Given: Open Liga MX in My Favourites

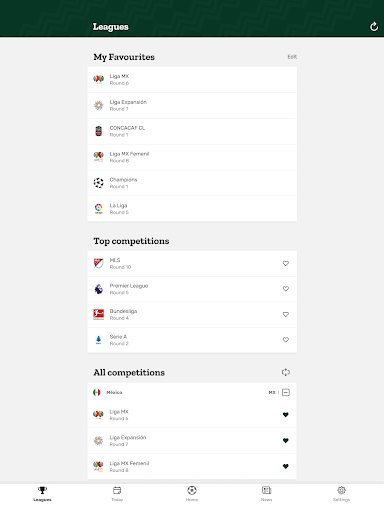Looking at the screenshot, I should coord(192,80).
